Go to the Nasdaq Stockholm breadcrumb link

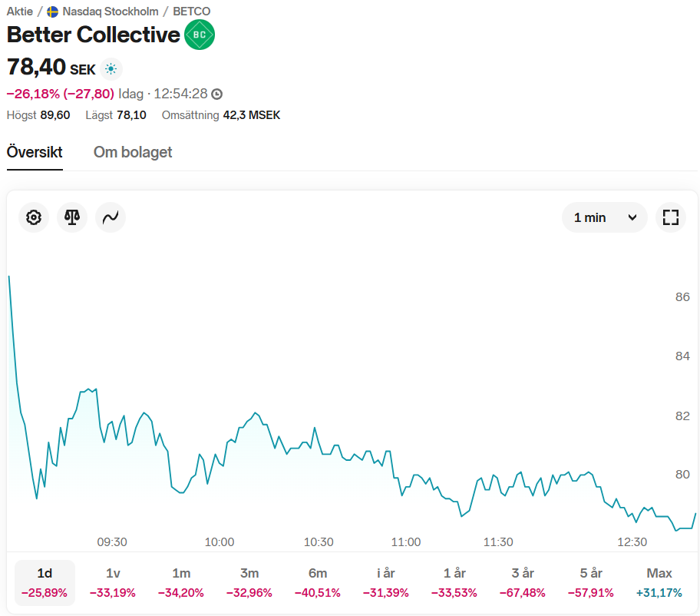(111, 12)
